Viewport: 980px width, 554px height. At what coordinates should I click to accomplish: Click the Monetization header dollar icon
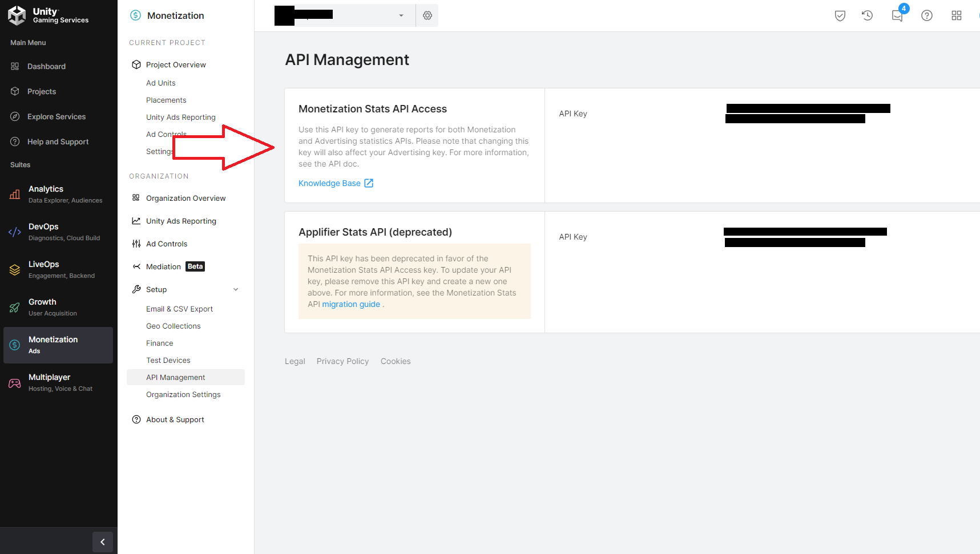pos(135,15)
